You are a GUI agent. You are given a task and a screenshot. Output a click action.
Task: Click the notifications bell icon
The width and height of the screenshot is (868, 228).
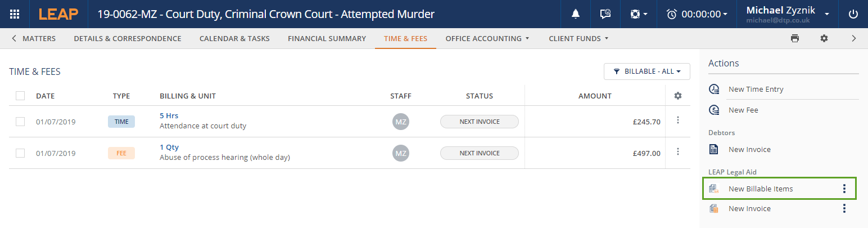click(x=576, y=14)
